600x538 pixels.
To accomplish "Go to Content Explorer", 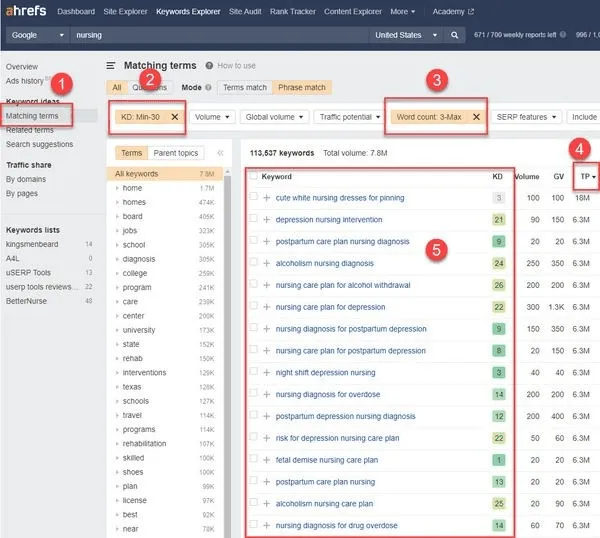I will (353, 11).
